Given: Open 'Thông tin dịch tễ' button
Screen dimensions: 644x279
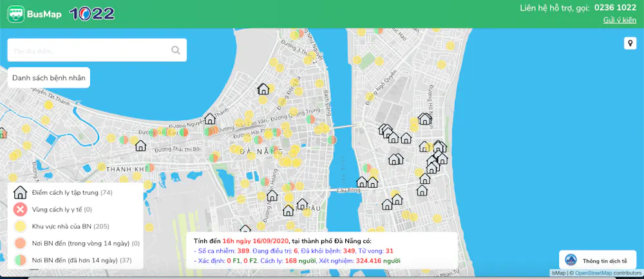Looking at the screenshot, I should coord(598,260).
